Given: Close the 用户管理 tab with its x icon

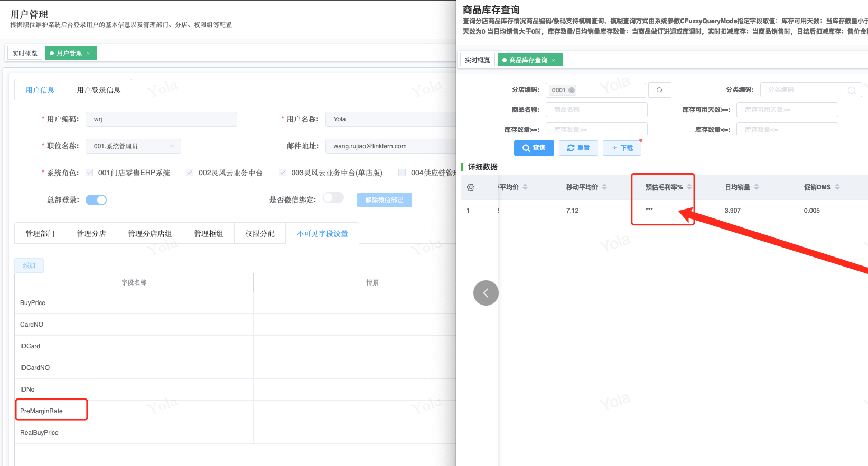Looking at the screenshot, I should point(88,53).
